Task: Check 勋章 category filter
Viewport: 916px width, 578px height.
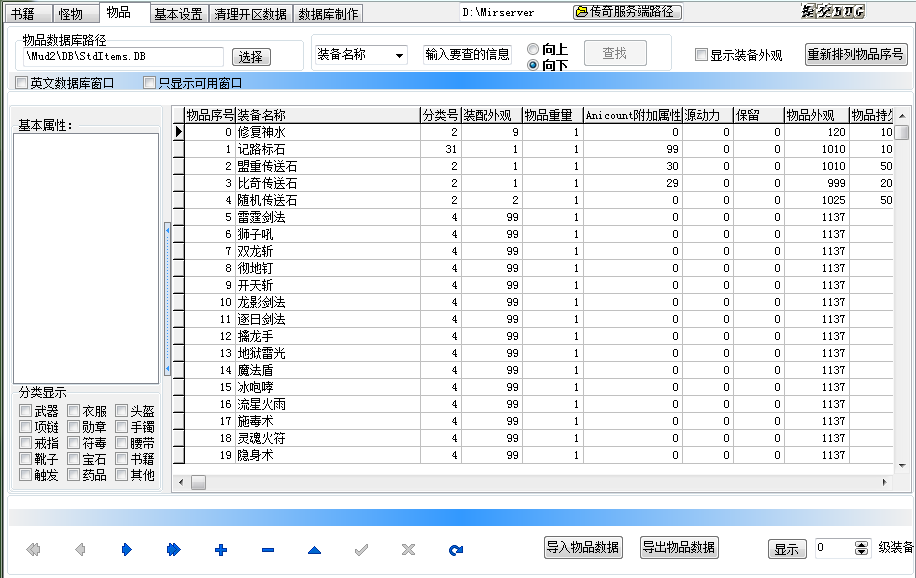Action: point(74,427)
